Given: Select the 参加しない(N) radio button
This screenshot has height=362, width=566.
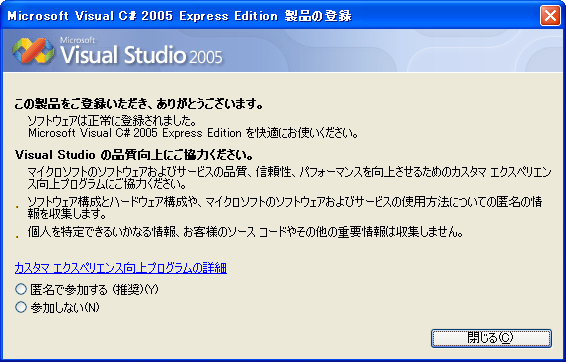Looking at the screenshot, I should coord(21,307).
